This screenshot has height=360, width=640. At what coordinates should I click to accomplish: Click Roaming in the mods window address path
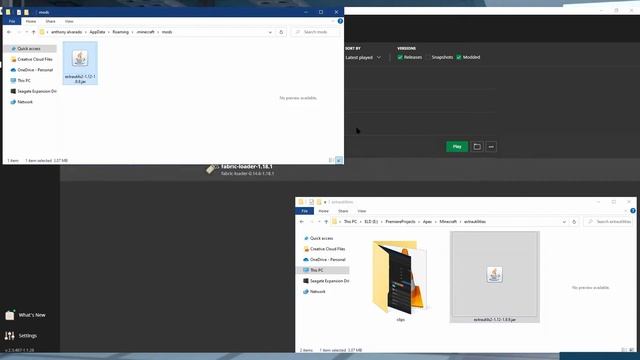coord(120,32)
